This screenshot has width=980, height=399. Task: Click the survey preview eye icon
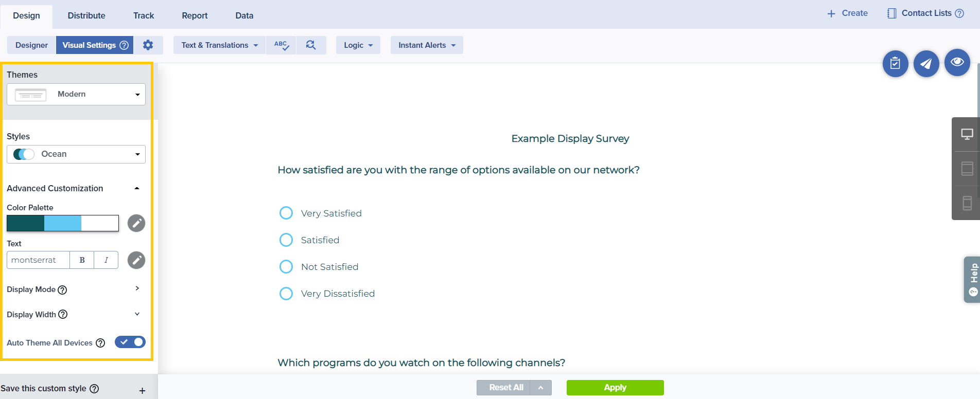[x=957, y=63]
